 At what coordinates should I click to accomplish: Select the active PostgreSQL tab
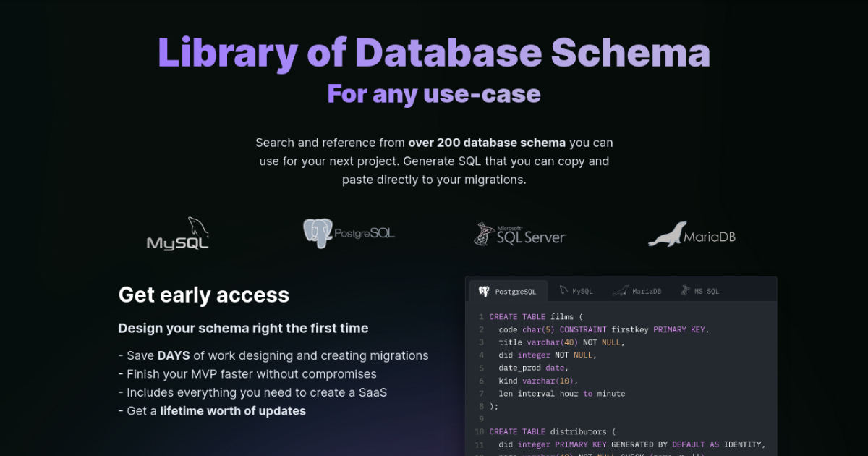pos(508,290)
